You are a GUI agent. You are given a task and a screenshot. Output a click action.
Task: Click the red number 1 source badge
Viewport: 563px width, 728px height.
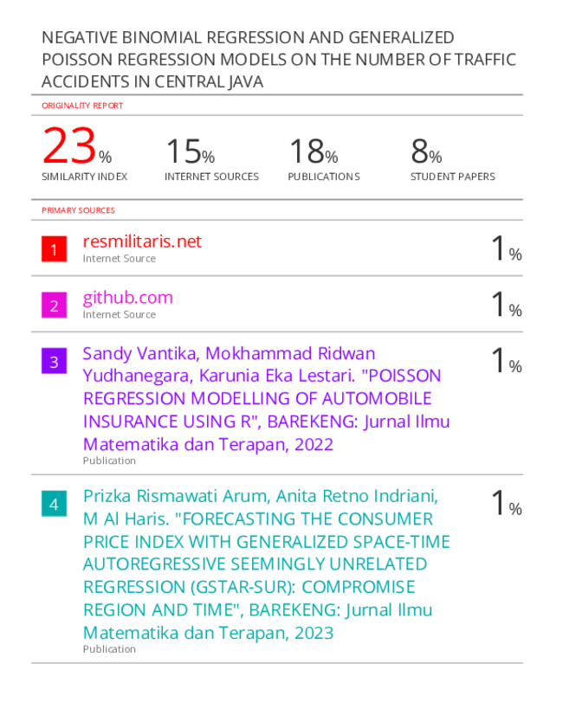[x=54, y=249]
